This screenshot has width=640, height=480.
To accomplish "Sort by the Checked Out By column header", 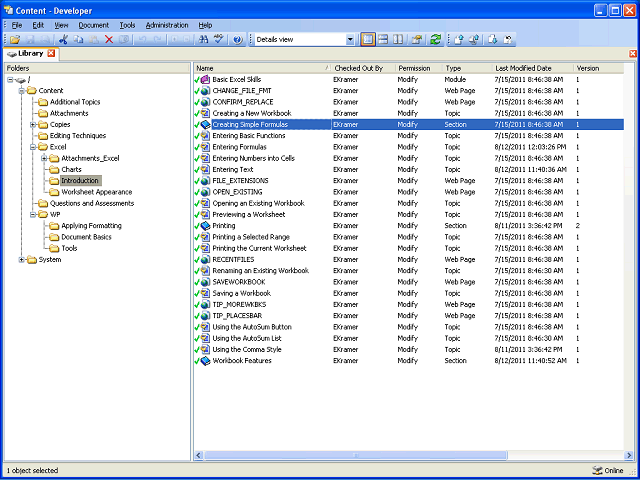I will click(363, 69).
